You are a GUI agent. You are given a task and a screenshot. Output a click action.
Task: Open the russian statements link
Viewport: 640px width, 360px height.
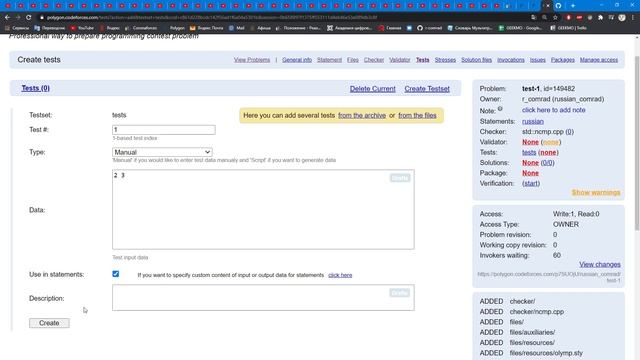tap(533, 122)
